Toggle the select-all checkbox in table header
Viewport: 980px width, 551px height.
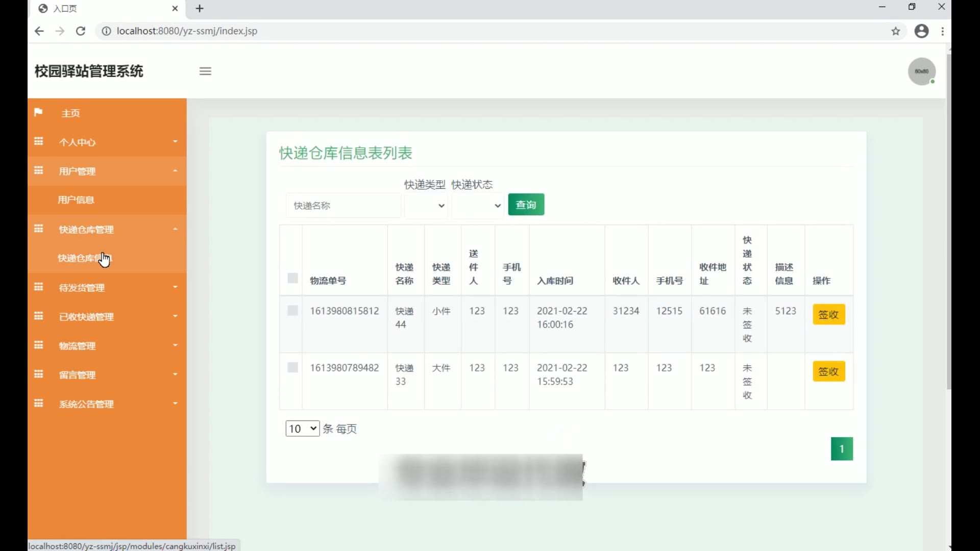tap(292, 278)
